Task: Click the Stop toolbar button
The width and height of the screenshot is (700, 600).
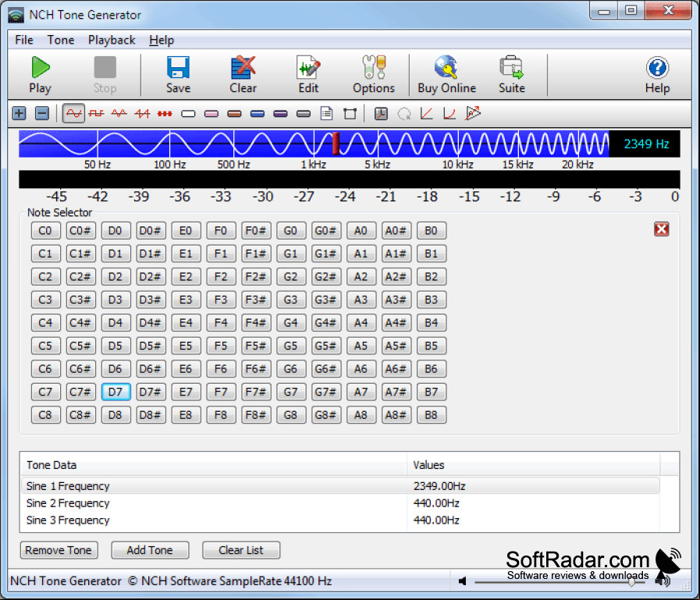Action: [x=105, y=75]
